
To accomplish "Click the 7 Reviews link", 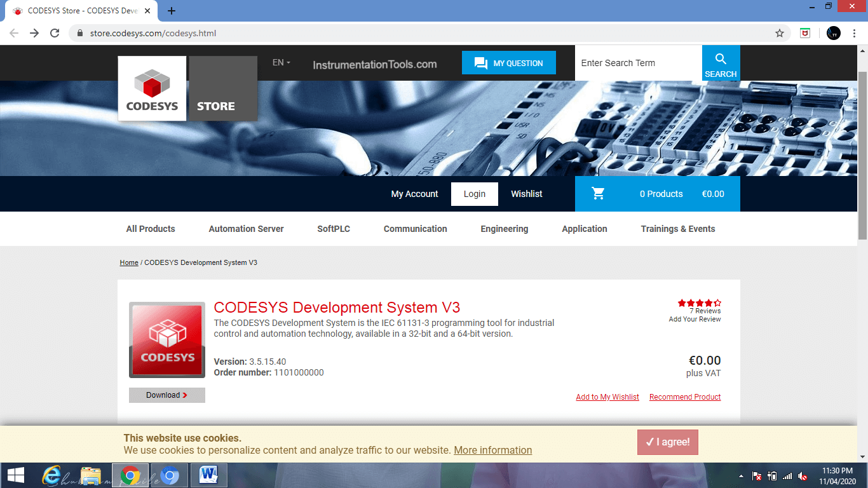I will point(705,311).
